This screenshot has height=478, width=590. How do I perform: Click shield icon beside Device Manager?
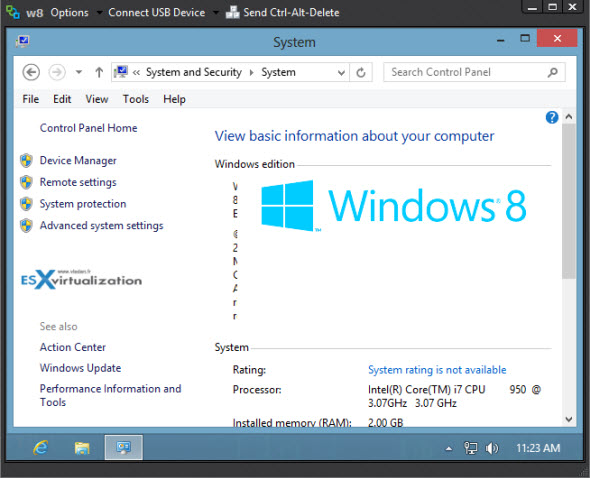click(26, 161)
